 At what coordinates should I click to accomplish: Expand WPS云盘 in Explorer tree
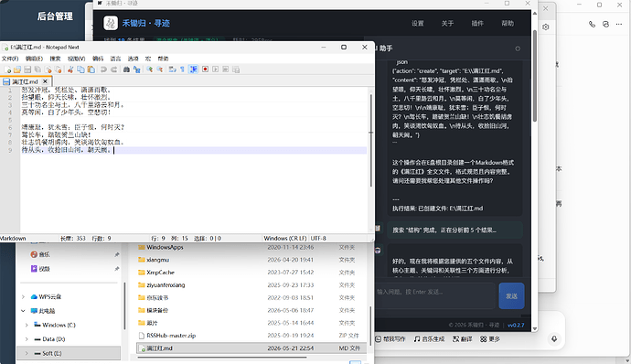[24, 296]
